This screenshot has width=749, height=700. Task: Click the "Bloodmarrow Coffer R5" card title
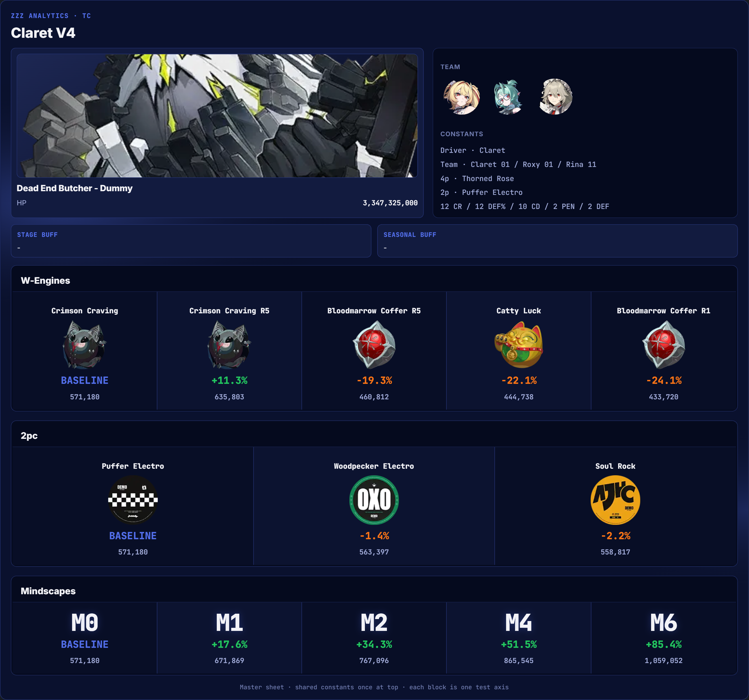pos(374,311)
